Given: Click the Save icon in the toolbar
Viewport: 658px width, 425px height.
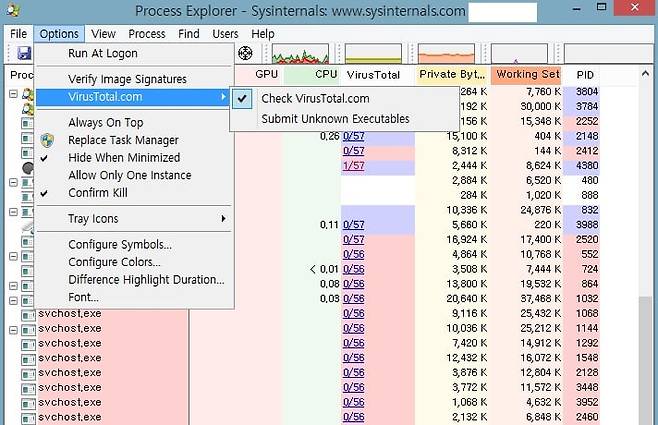Looking at the screenshot, I should (22, 53).
